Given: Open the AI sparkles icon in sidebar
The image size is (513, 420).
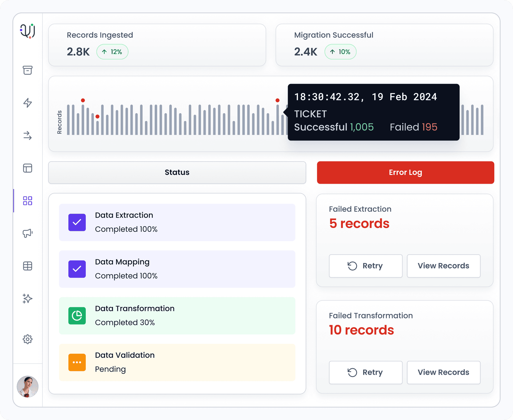Looking at the screenshot, I should click(28, 299).
